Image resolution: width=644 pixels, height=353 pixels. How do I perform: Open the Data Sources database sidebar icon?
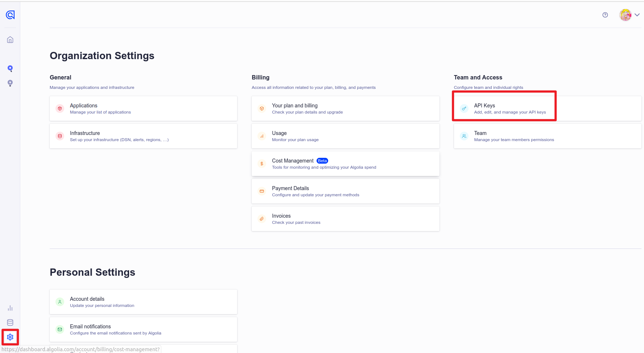10,323
